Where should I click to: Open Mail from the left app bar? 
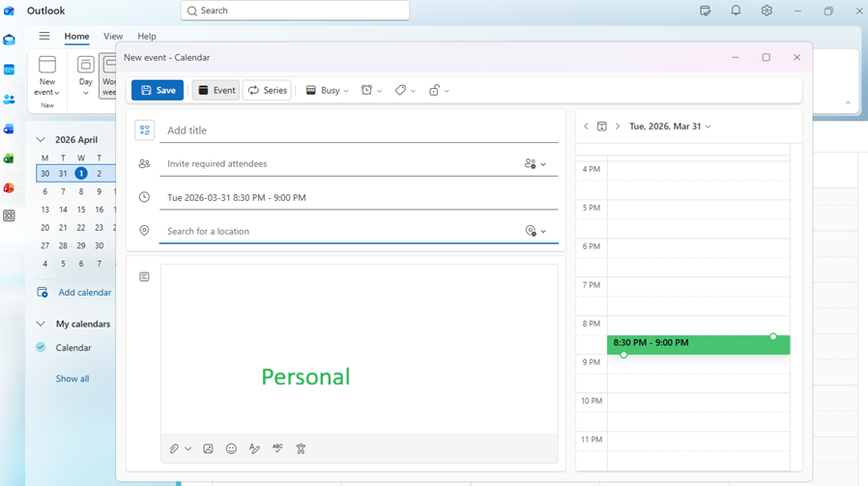[x=9, y=40]
